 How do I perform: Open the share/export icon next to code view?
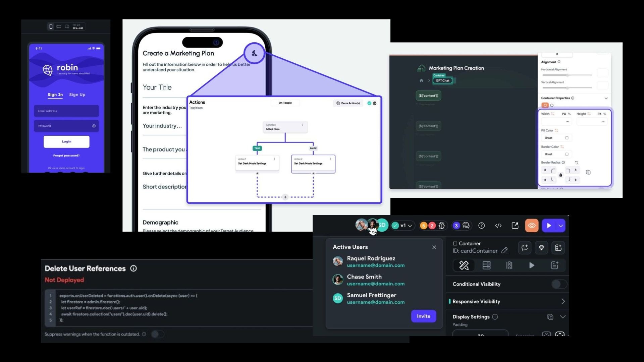(515, 226)
